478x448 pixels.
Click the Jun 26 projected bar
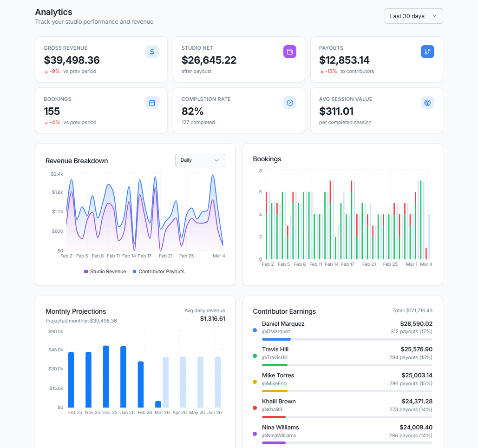pos(218,382)
